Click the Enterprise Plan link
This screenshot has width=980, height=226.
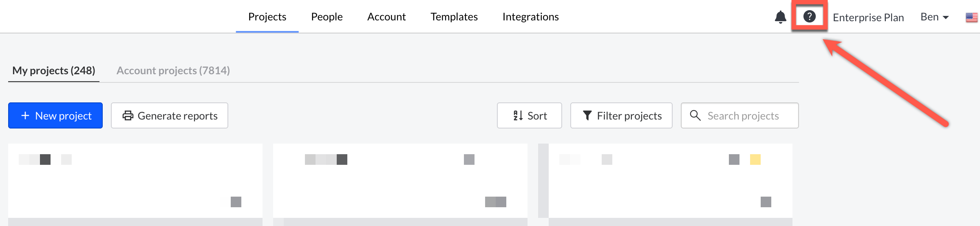868,18
